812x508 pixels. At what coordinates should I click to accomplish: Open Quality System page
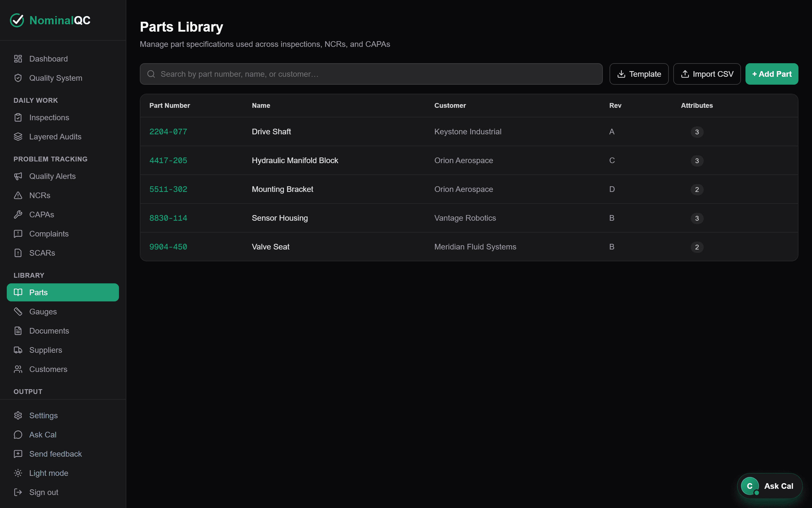tap(63, 78)
